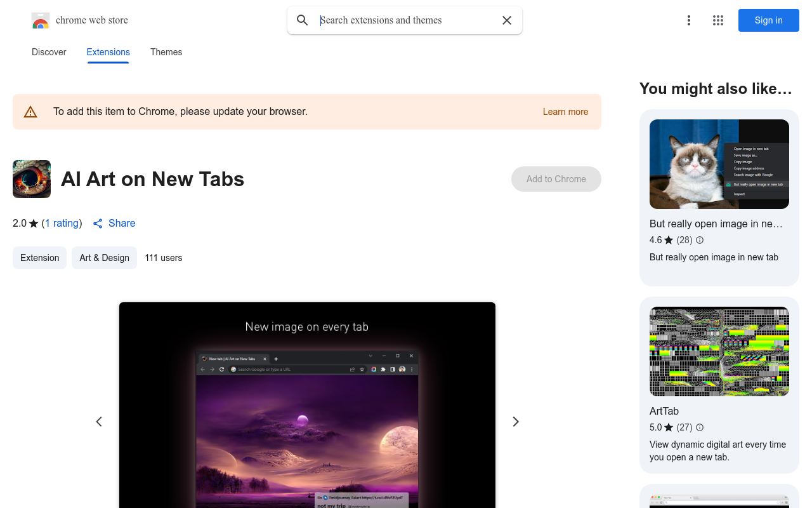Open the three-dot more options menu
The image size is (812, 508).
click(x=689, y=20)
